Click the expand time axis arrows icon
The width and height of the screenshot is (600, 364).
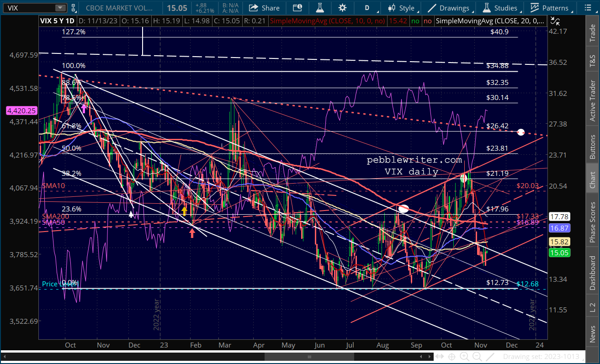[x=439, y=356]
